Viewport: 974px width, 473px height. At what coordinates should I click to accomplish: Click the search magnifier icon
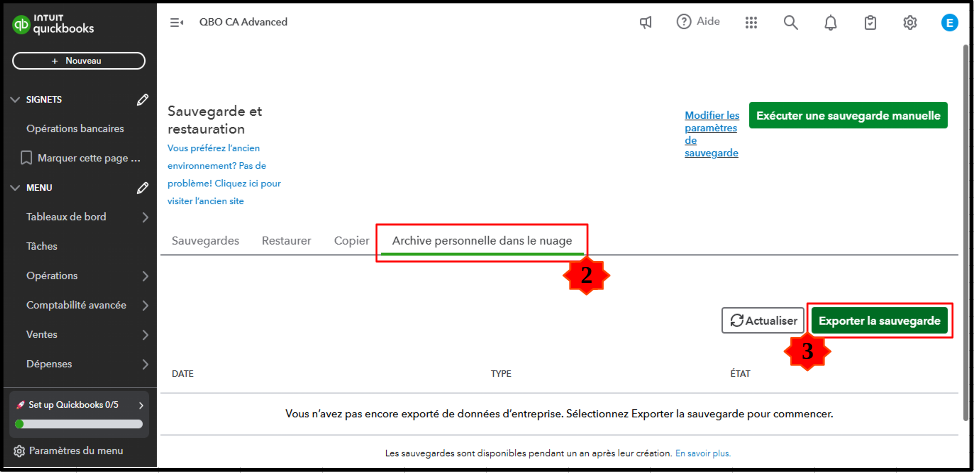tap(791, 22)
